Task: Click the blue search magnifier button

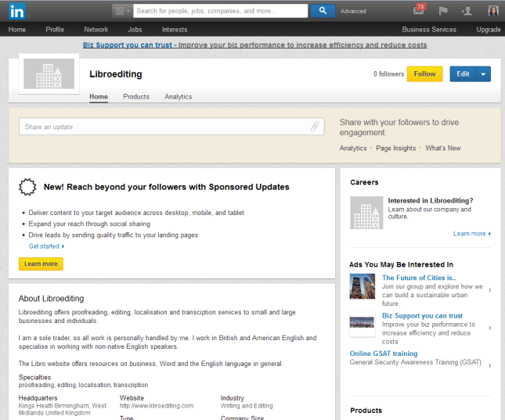Action: [x=322, y=11]
